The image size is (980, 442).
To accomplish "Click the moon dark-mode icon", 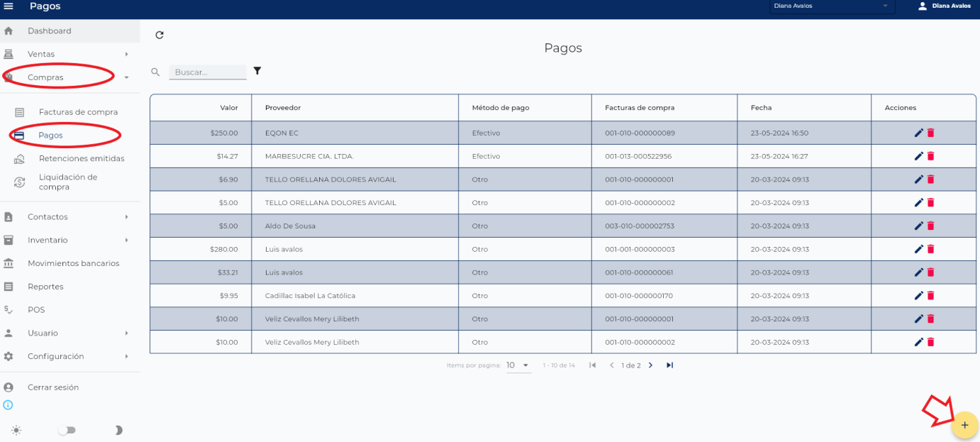I will click(118, 430).
